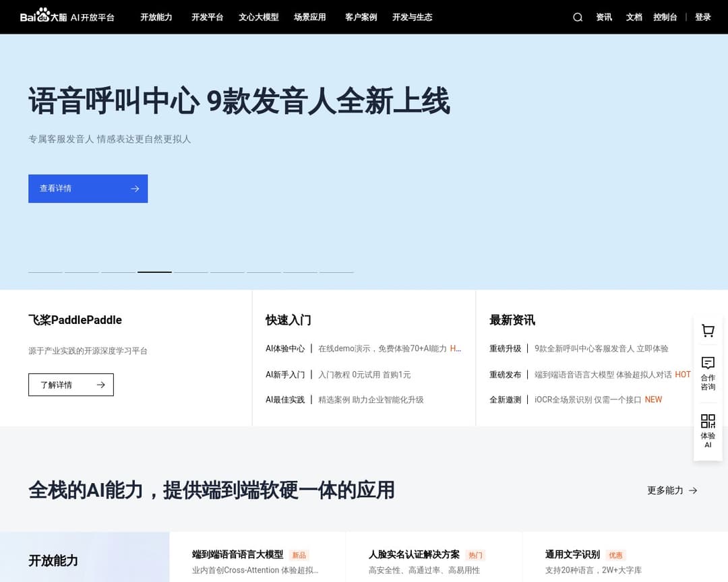Viewport: 728px width, 582px height.
Task: Open the 开发平台 menu
Action: coord(208,17)
